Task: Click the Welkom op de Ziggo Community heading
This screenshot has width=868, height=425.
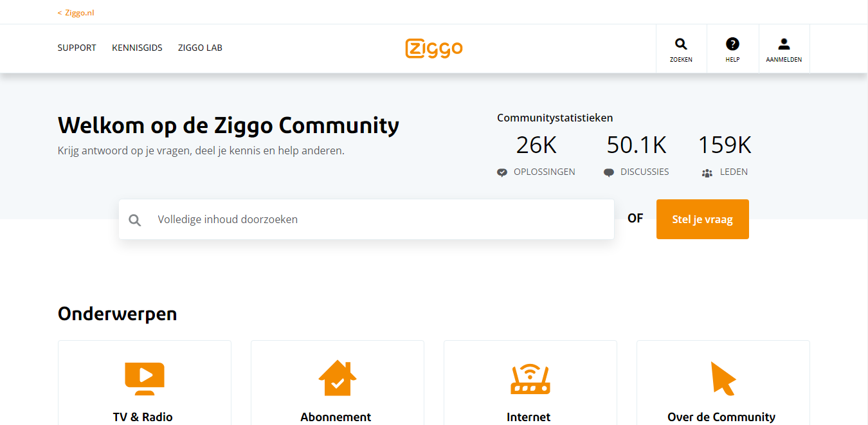Action: pyautogui.click(x=228, y=125)
